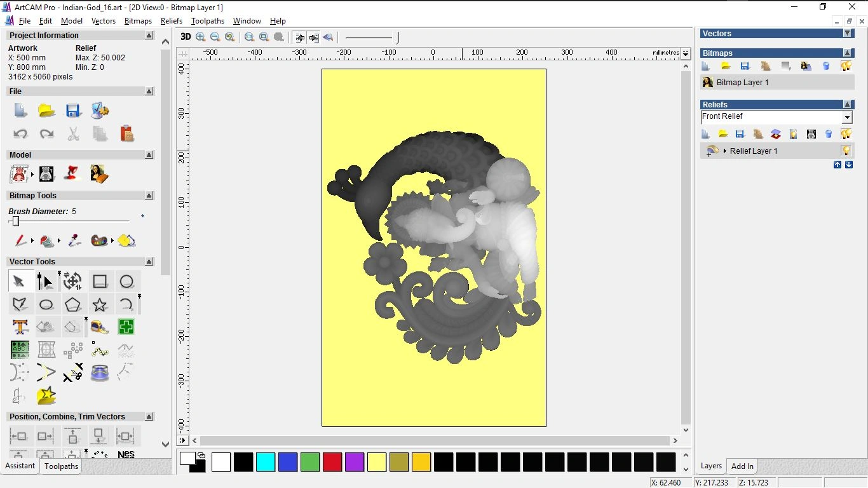Expand the Vectors panel
The image size is (868, 488).
point(847,33)
